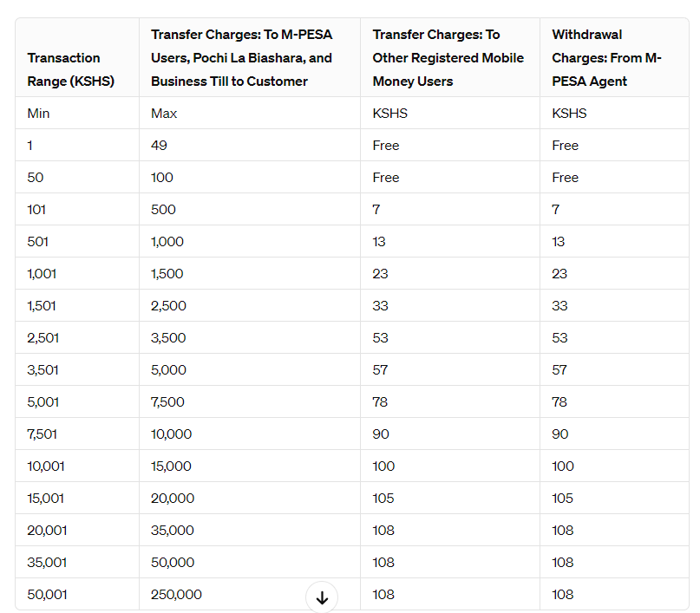The image size is (700, 613).
Task: Select the 15,000 maximum value cell
Action: tap(171, 466)
